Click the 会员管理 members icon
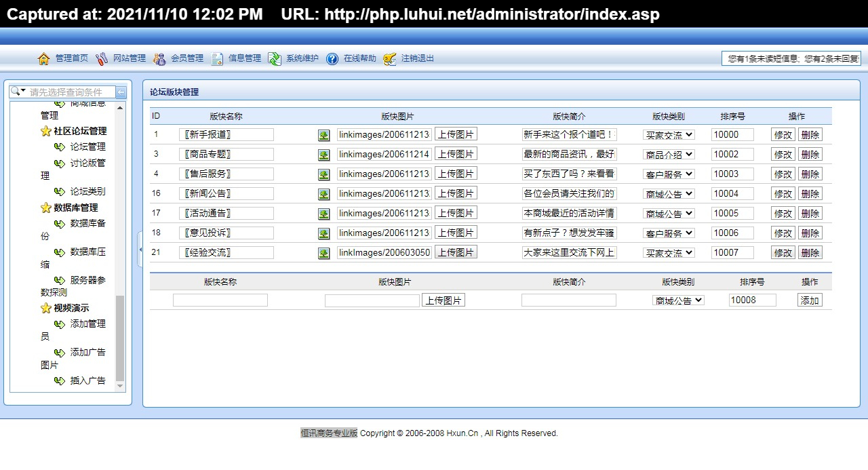The height and width of the screenshot is (470, 868). click(x=159, y=59)
